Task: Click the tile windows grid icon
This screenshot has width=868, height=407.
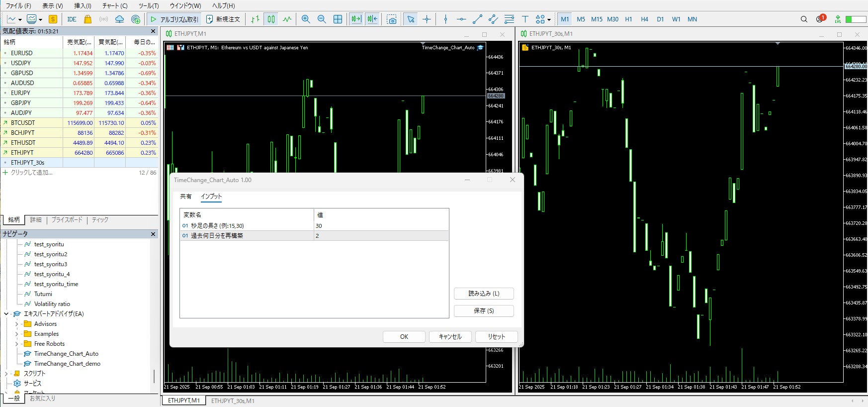Action: pos(338,19)
